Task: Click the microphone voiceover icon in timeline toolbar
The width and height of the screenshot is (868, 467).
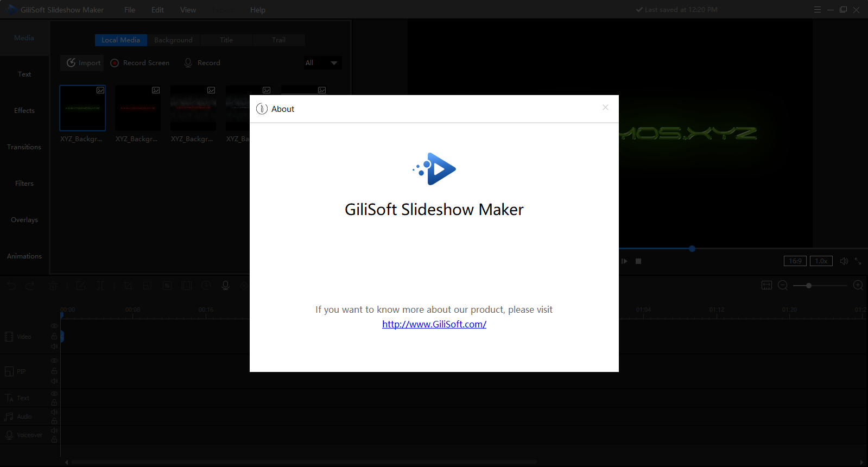Action: pyautogui.click(x=226, y=286)
